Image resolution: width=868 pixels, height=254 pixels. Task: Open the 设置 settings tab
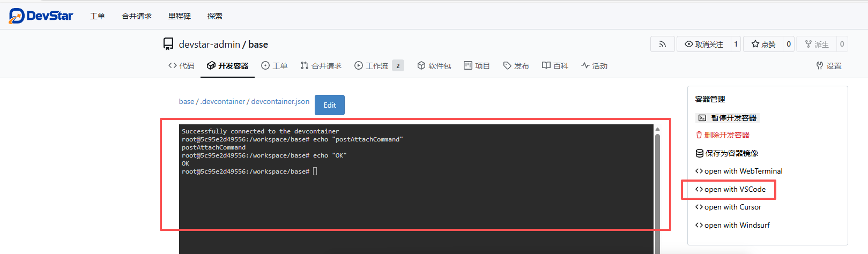[828, 65]
